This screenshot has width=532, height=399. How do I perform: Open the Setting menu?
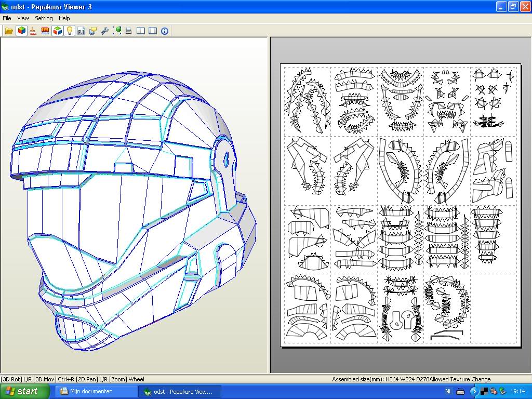click(x=44, y=18)
